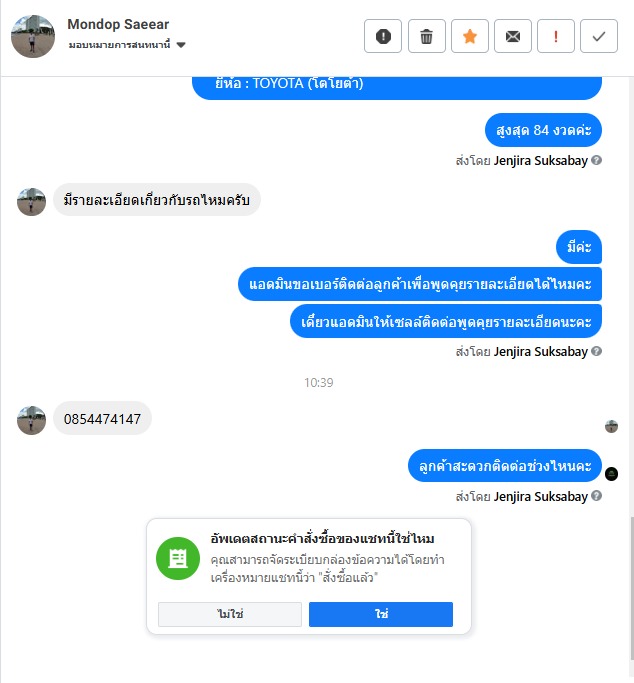Mark as unread using envelope icon
This screenshot has height=683, width=634.
(513, 36)
